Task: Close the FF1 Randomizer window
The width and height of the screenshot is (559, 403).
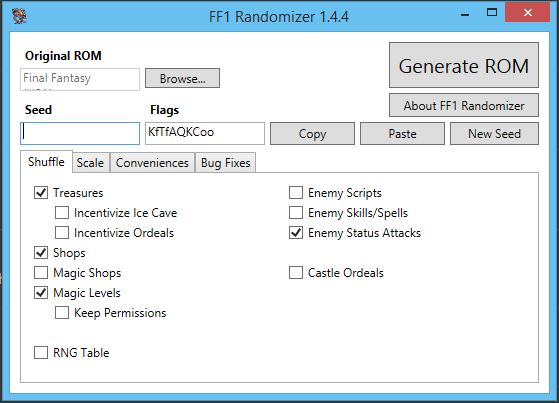Action: (x=527, y=13)
